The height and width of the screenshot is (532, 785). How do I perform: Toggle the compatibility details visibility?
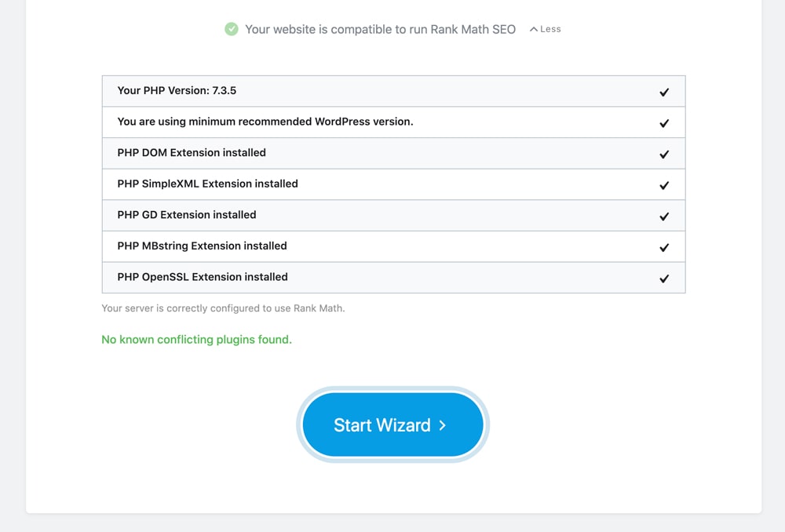pos(544,28)
